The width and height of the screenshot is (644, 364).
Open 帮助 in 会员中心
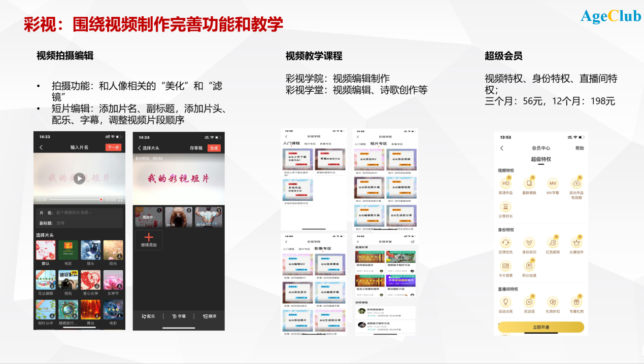coord(580,148)
